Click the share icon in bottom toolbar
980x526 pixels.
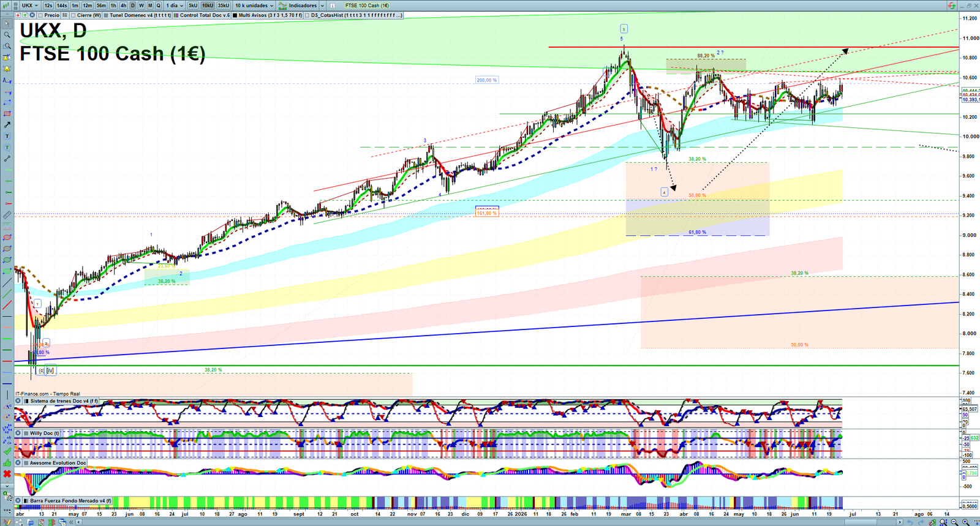[x=19, y=522]
